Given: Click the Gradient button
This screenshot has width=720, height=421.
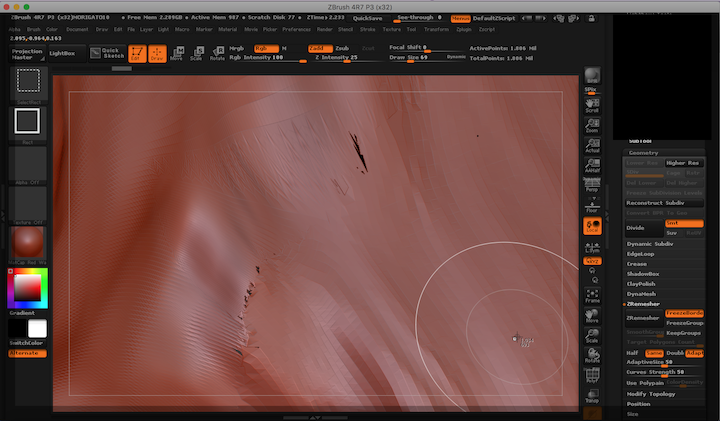Looking at the screenshot, I should 22,313.
